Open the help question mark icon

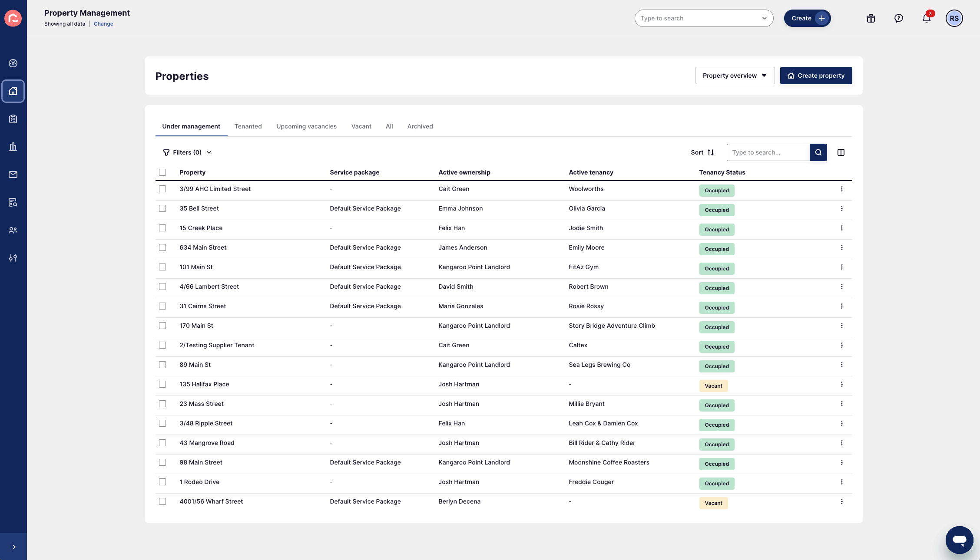point(898,18)
